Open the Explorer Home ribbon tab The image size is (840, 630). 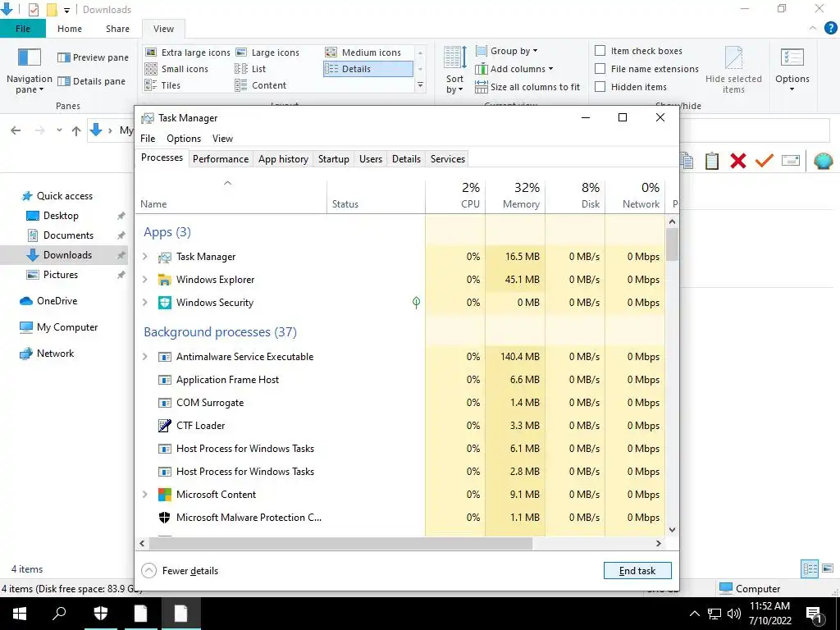(70, 29)
